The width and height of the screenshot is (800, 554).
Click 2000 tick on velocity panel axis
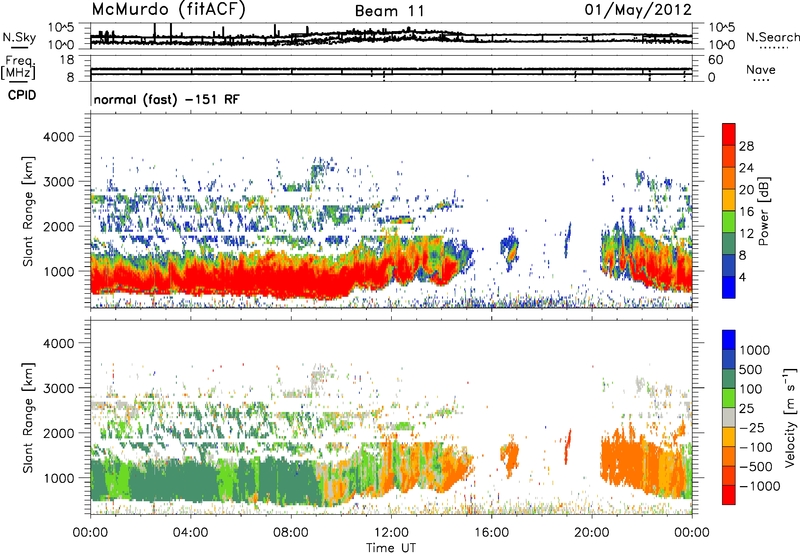click(x=59, y=433)
